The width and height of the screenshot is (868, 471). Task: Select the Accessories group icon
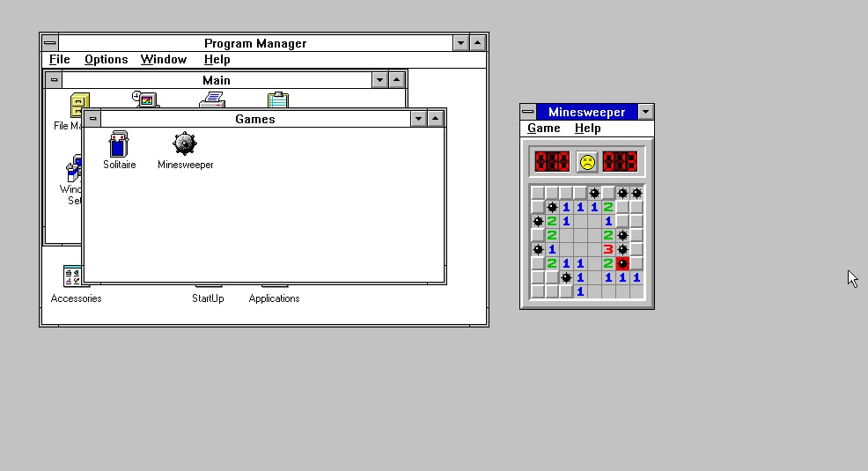[x=72, y=276]
